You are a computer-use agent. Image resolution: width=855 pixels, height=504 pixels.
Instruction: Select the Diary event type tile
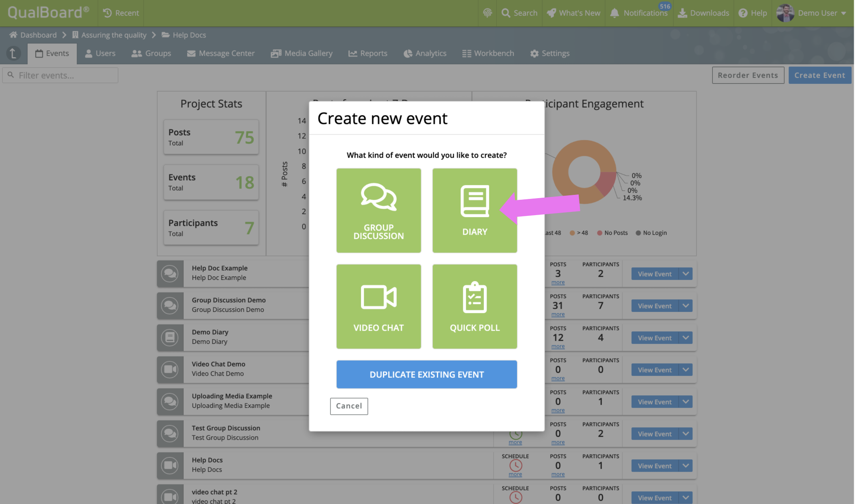pyautogui.click(x=475, y=211)
